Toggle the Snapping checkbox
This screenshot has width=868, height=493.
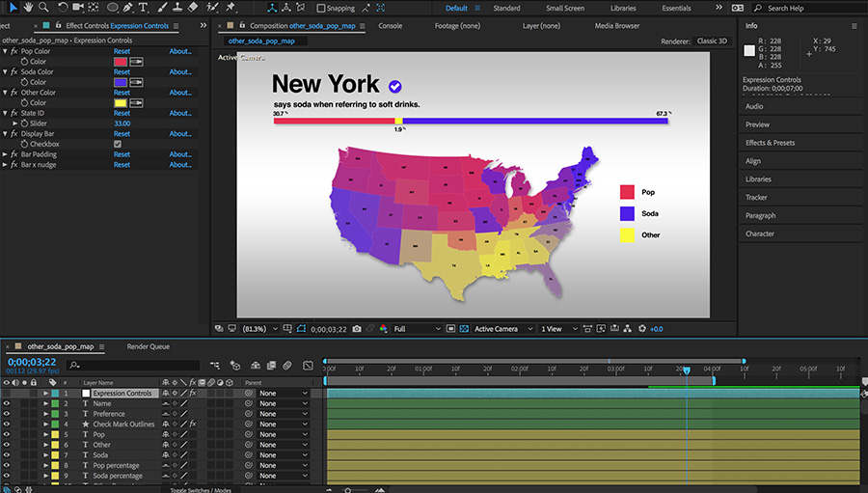(320, 8)
